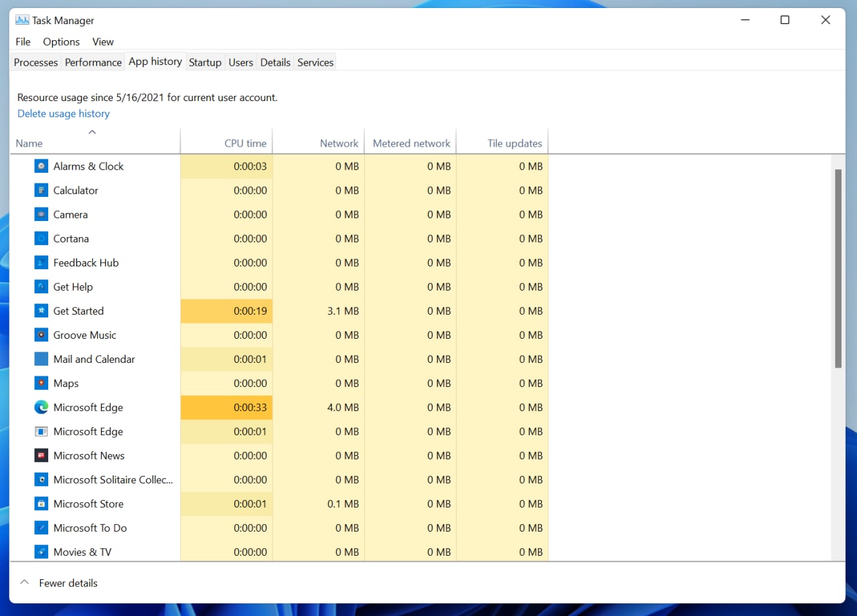This screenshot has height=616, width=857.
Task: Switch to the Startup tab
Action: [x=205, y=62]
